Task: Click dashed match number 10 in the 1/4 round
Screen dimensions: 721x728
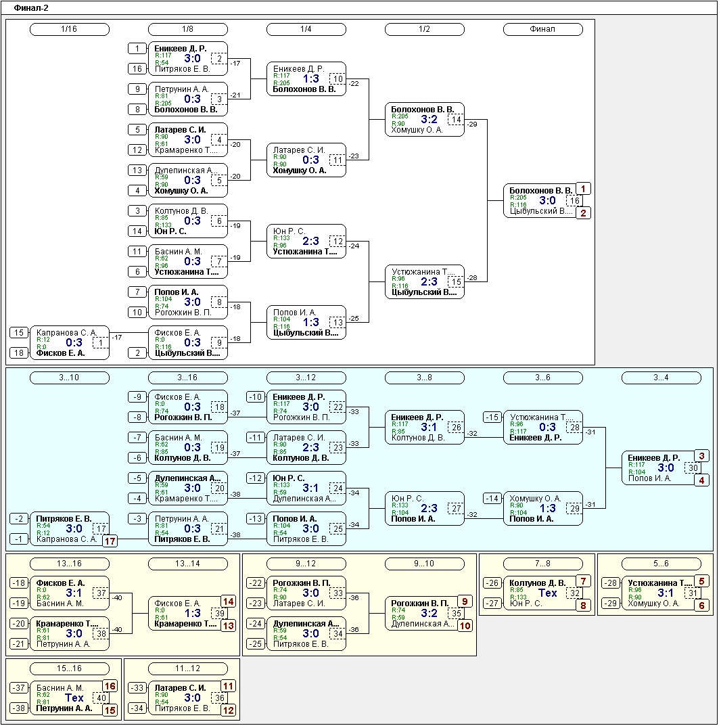Action: coord(338,79)
